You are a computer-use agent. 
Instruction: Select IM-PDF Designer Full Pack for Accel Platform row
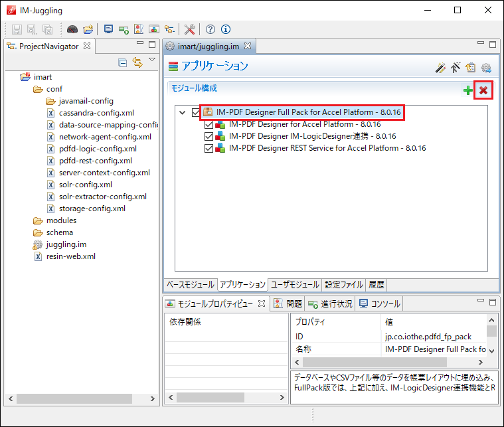point(302,112)
